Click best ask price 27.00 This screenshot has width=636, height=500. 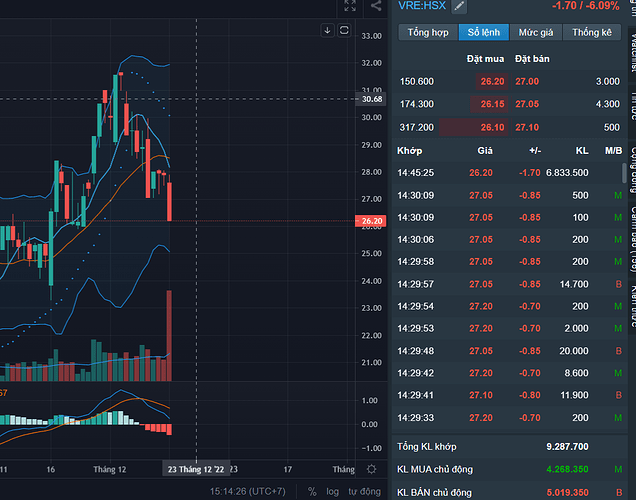point(526,81)
